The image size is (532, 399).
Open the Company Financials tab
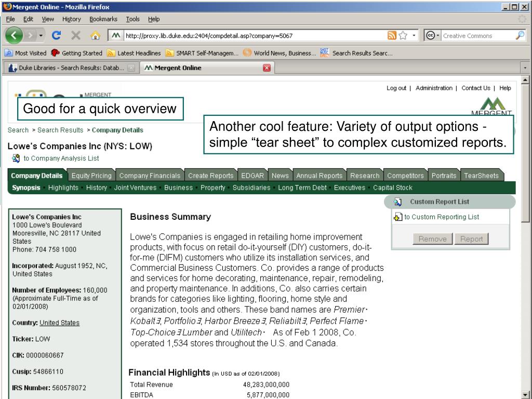click(150, 176)
